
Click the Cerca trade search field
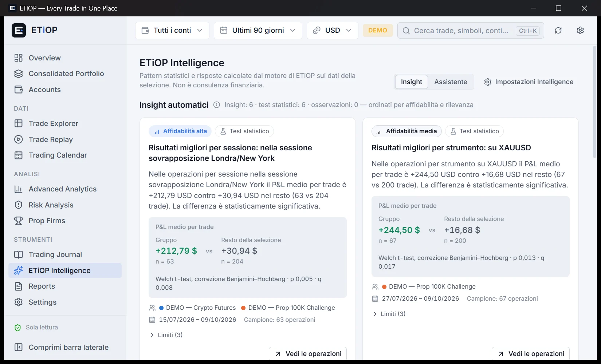[471, 31]
